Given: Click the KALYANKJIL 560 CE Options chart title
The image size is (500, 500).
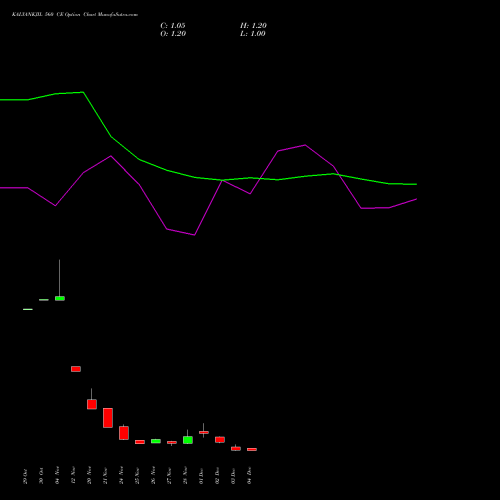Looking at the screenshot, I should click(75, 15).
